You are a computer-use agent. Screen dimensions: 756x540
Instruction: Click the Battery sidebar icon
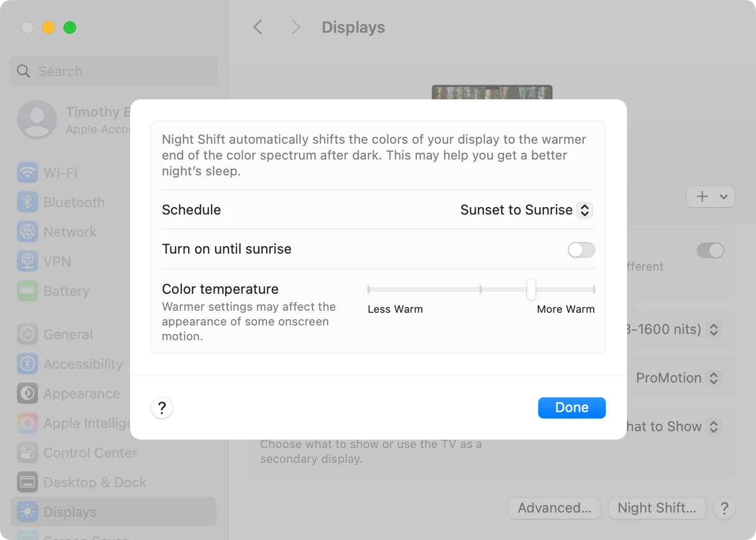pyautogui.click(x=27, y=291)
